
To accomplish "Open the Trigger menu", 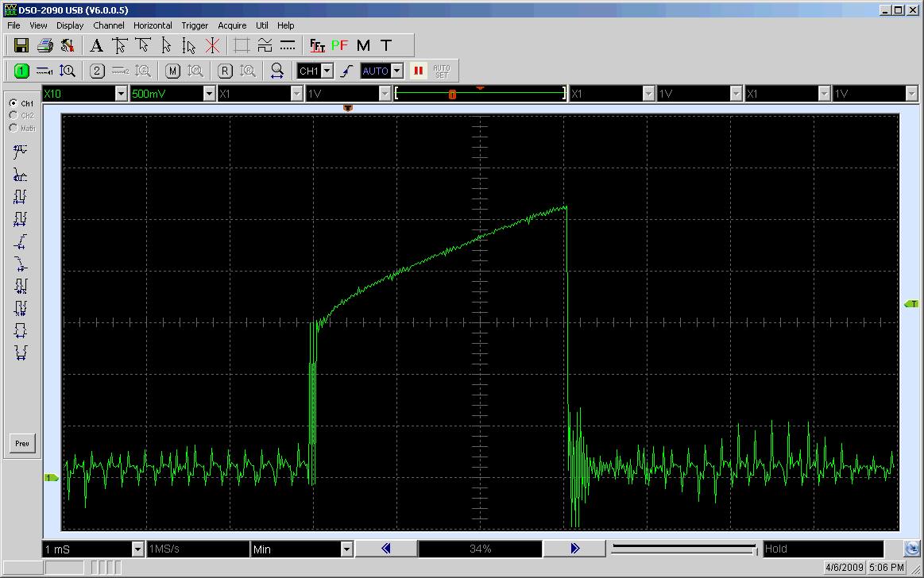I will click(x=194, y=25).
